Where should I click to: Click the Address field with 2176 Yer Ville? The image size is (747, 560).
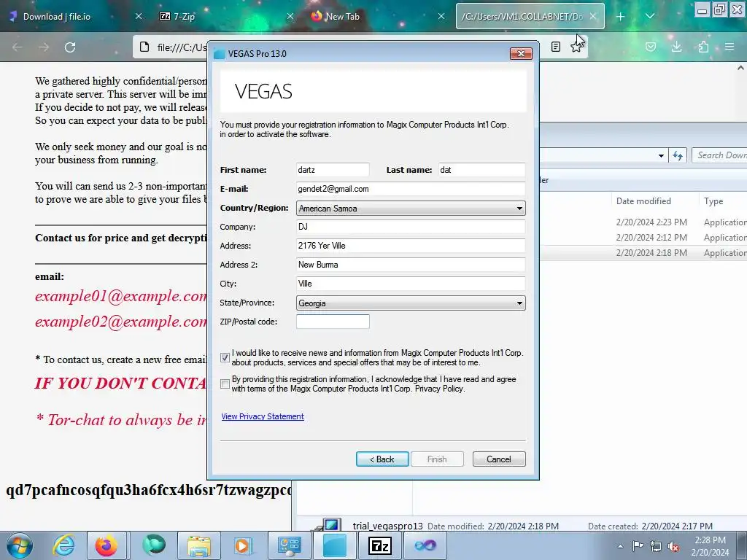[x=411, y=246]
